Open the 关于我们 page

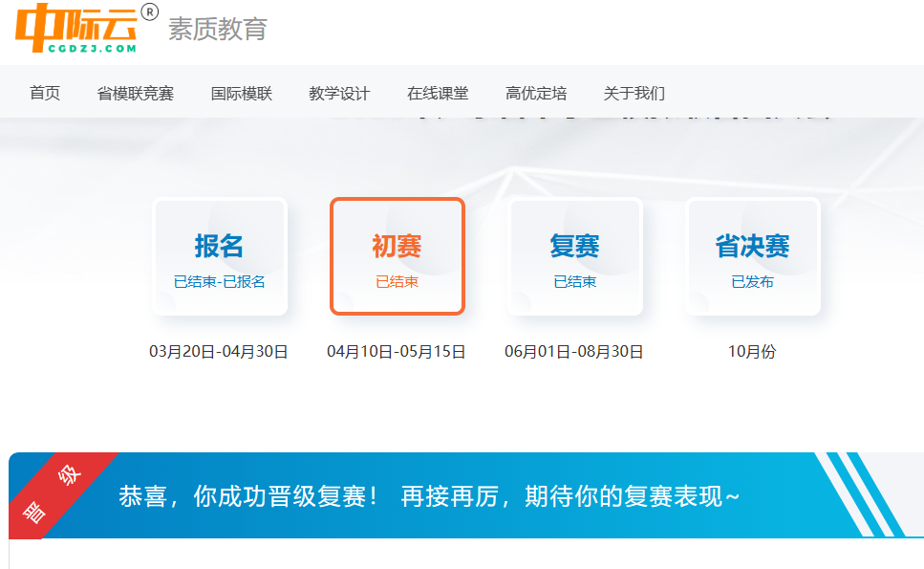pyautogui.click(x=634, y=93)
